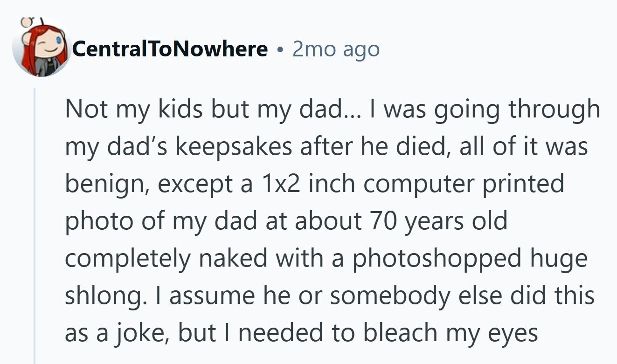Open the CentralToNowhere profile link
Viewport: 617px width, 364px height.
coord(169,49)
